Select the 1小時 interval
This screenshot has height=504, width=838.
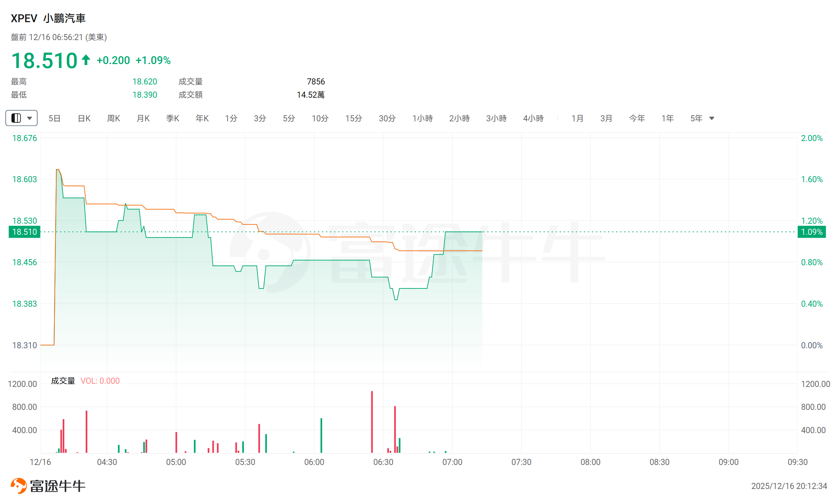422,118
